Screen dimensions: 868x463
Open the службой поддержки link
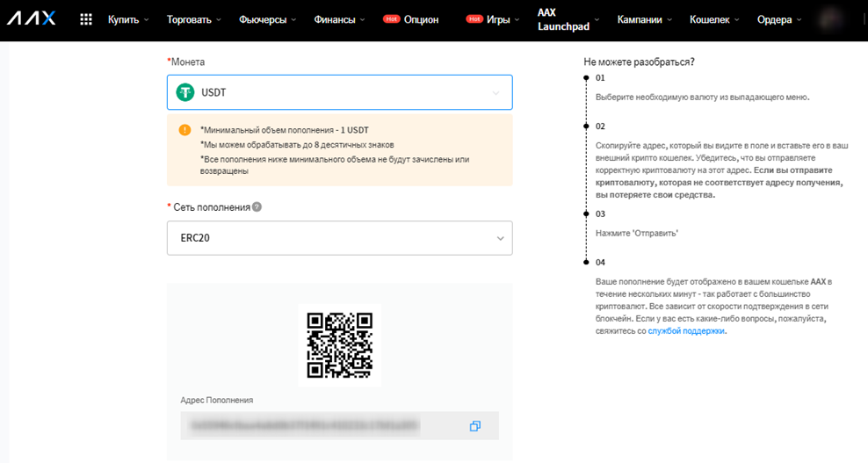point(686,331)
